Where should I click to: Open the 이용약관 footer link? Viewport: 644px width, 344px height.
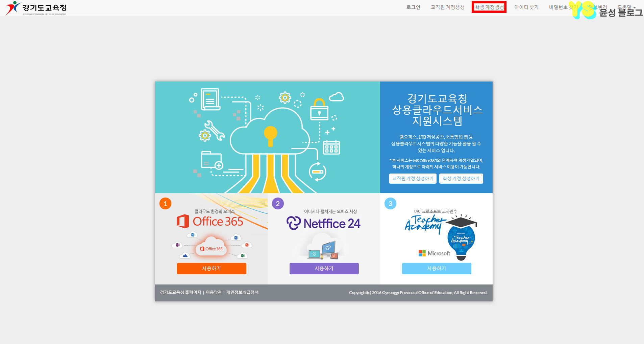(x=214, y=293)
